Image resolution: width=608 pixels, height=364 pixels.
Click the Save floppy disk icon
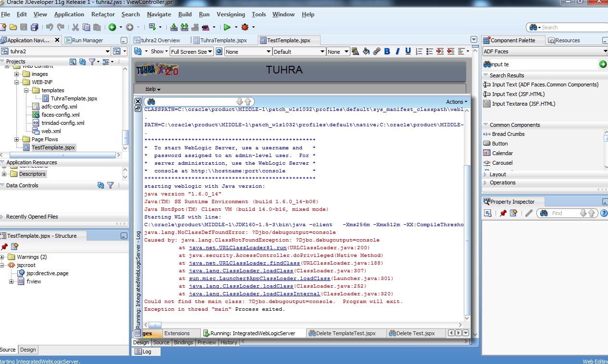point(24,27)
